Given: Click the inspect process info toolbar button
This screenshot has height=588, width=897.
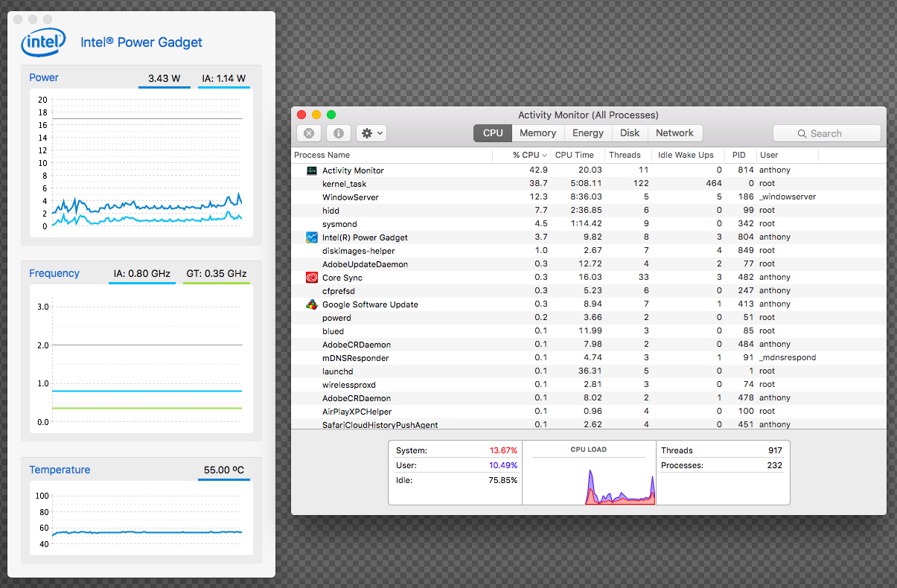Looking at the screenshot, I should coord(339,133).
